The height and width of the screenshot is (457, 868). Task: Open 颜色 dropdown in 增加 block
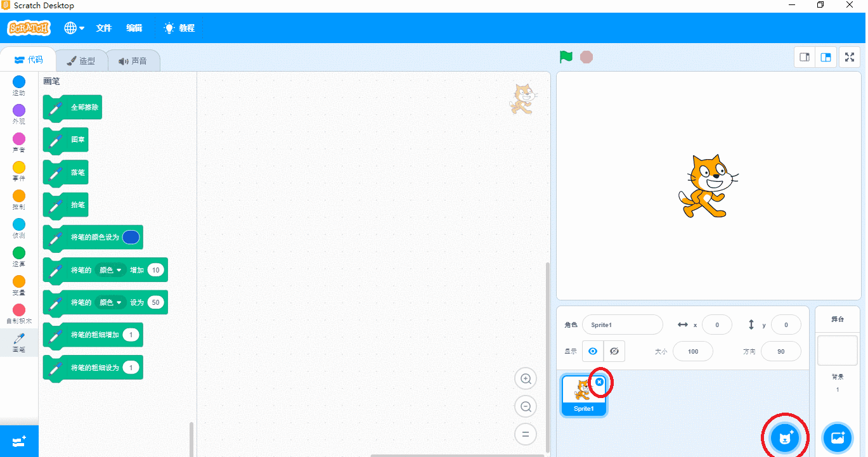(x=110, y=270)
